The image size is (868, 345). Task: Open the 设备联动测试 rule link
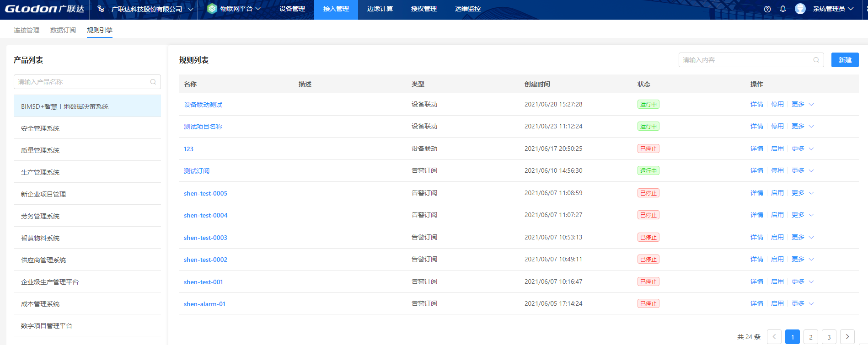coord(203,105)
